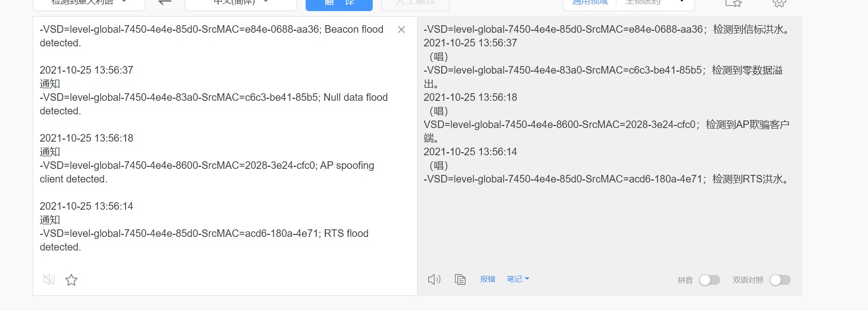Open the favorites collection icon at top right
Viewport: 868px width, 311px height.
click(733, 3)
